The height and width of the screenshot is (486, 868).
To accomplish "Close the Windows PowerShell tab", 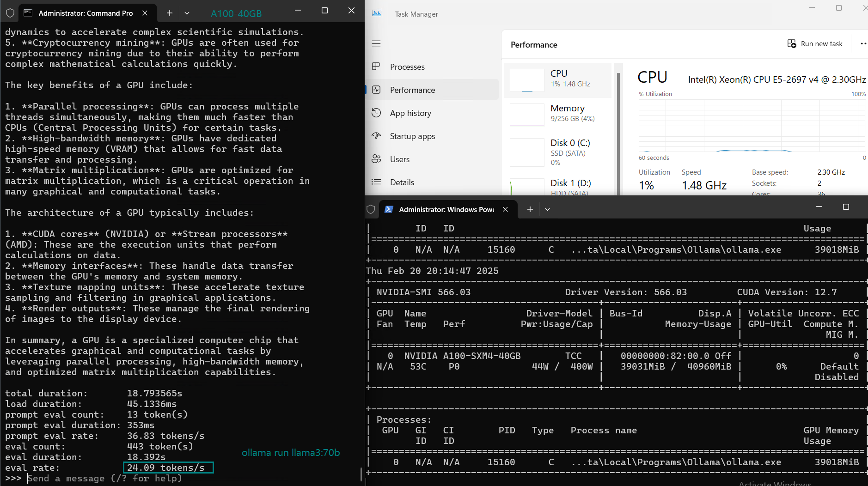I will [x=505, y=209].
